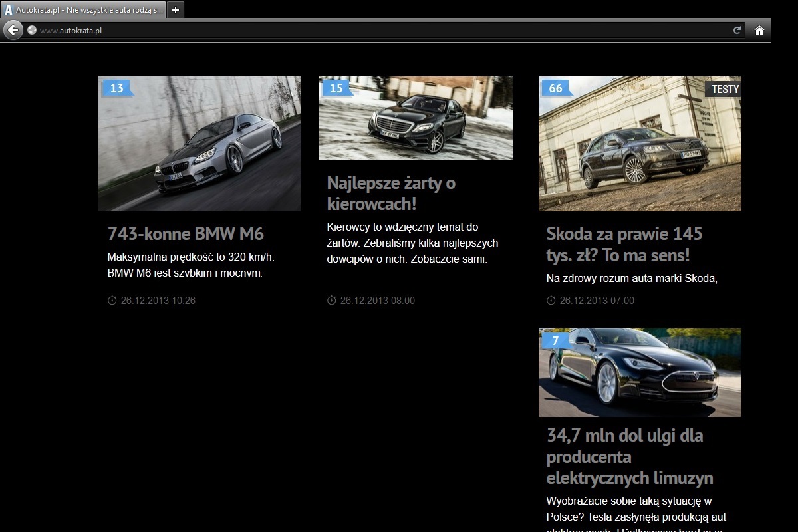Open comment count badge 15 on Mercedes article

336,88
